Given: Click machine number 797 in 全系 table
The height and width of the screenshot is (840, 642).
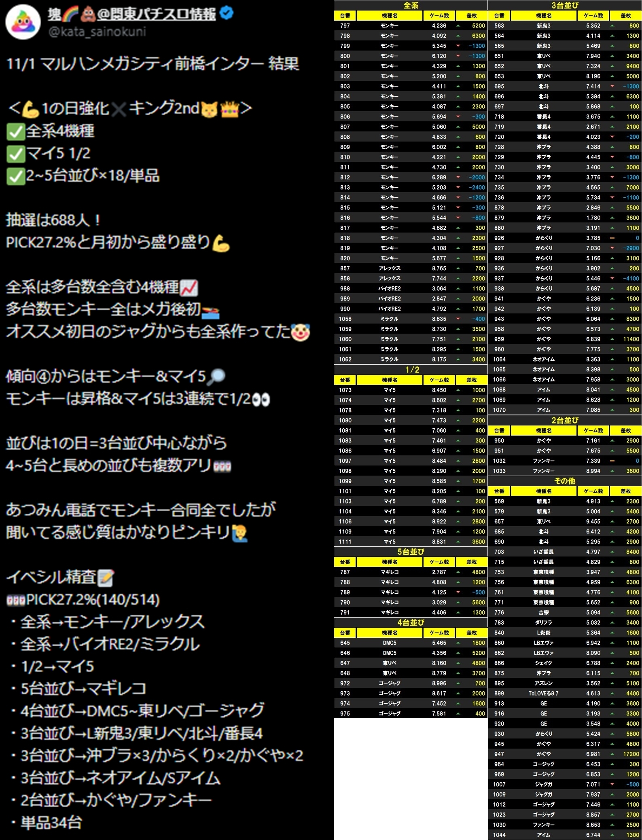Looking at the screenshot, I should (345, 25).
